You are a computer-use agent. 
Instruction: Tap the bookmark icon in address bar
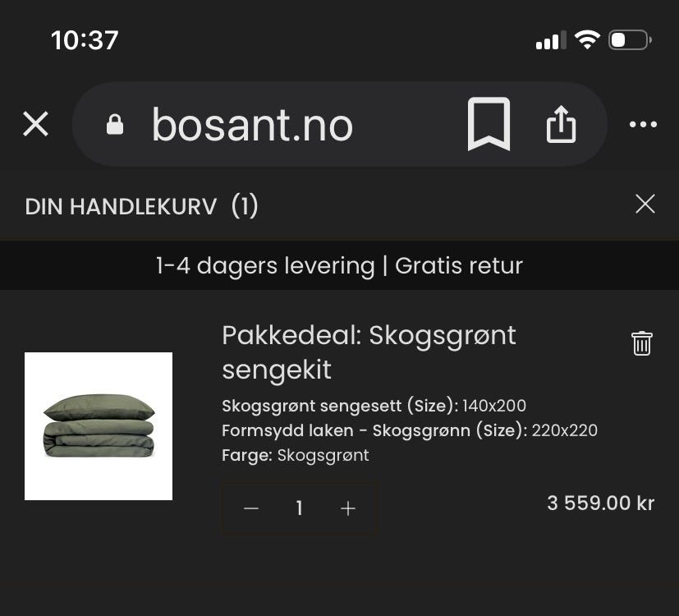coord(489,124)
